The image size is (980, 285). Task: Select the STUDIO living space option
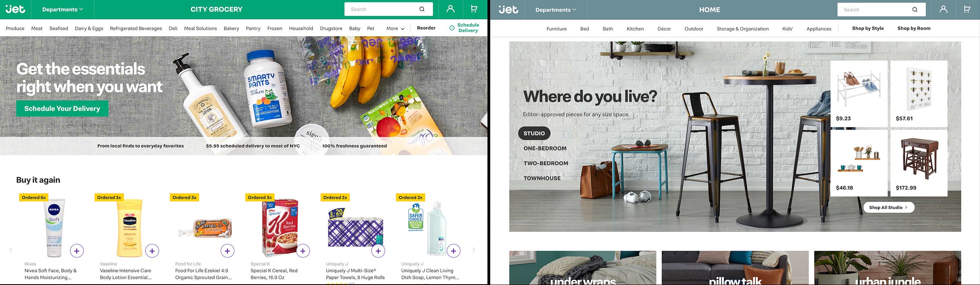tap(534, 134)
